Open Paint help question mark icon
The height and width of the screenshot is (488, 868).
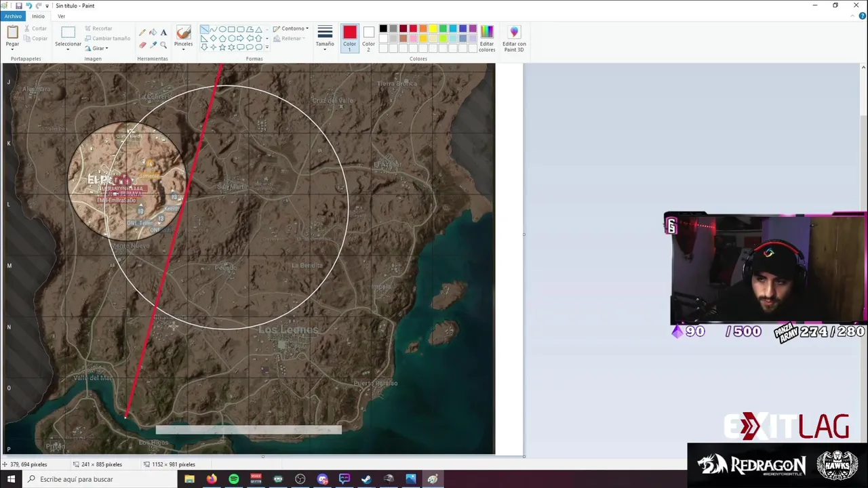(863, 16)
